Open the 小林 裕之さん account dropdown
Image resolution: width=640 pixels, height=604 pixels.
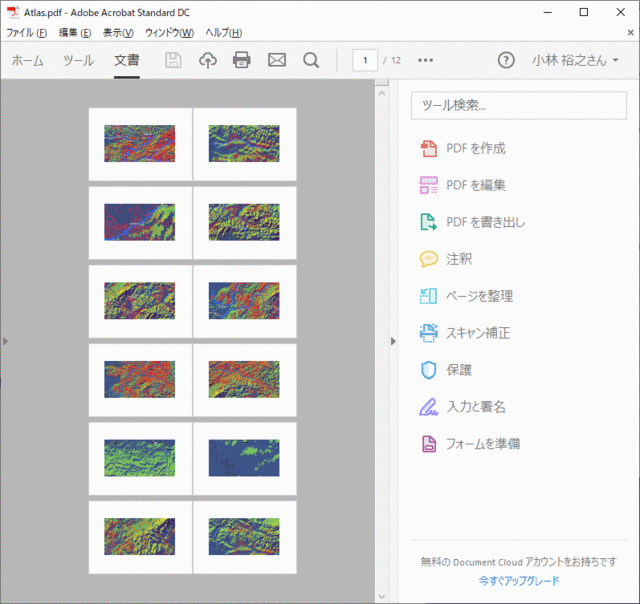click(x=575, y=60)
